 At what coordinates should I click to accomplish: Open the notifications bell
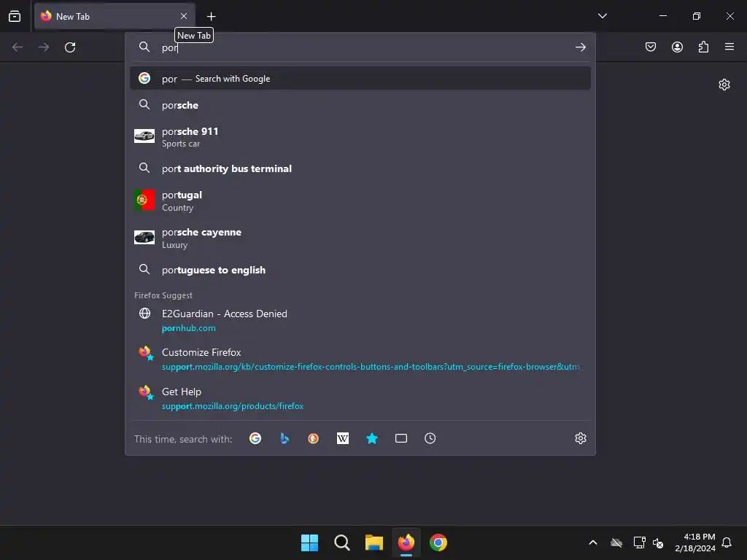[727, 542]
